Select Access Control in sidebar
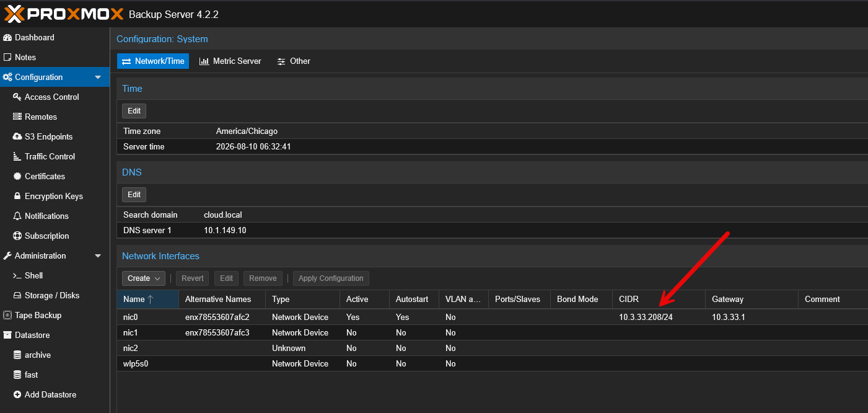Image resolution: width=868 pixels, height=413 pixels. 52,97
